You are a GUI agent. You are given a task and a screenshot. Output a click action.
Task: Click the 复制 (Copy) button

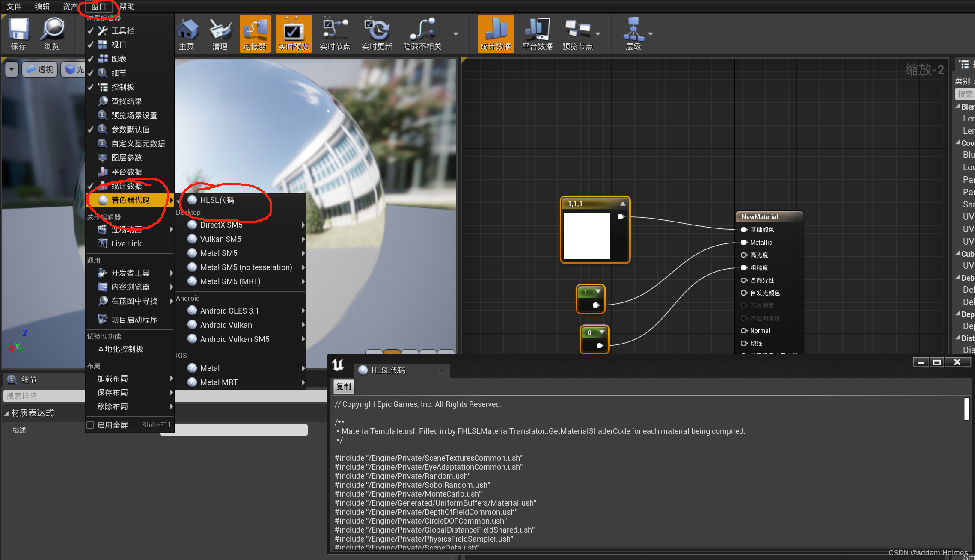pos(343,387)
